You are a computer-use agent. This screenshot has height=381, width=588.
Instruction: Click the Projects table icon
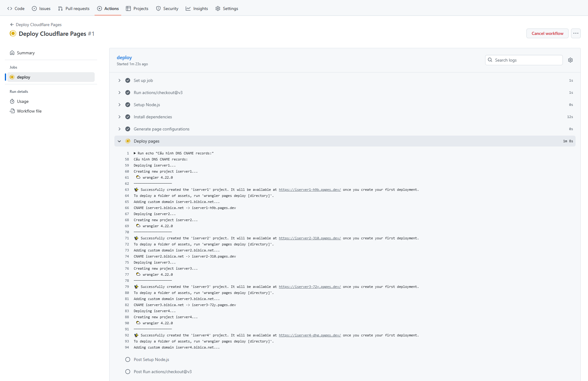[128, 8]
